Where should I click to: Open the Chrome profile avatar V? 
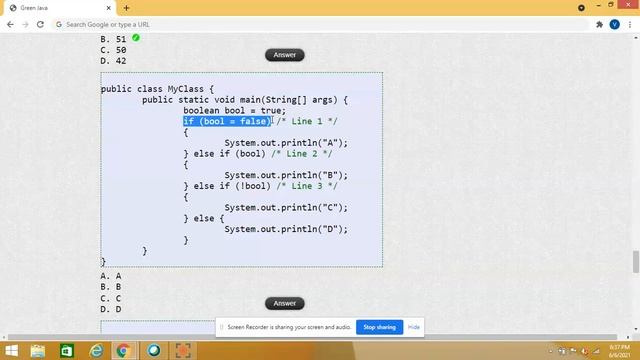pyautogui.click(x=614, y=24)
